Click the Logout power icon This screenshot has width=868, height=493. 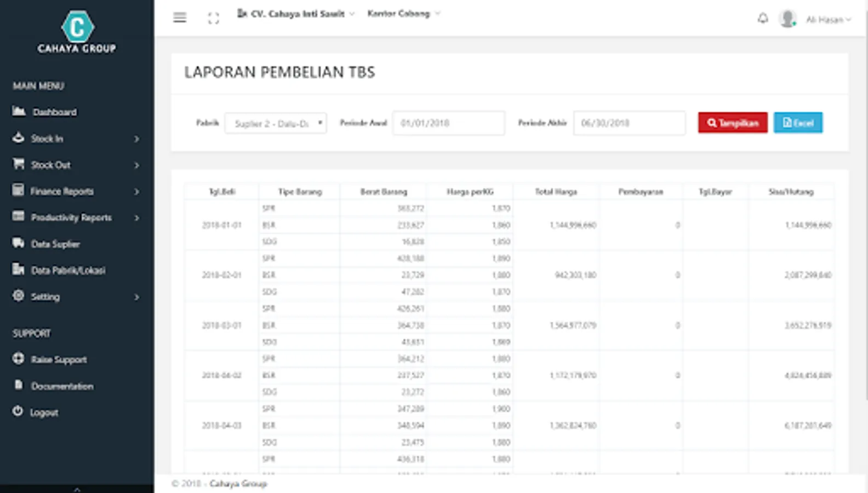click(x=18, y=411)
